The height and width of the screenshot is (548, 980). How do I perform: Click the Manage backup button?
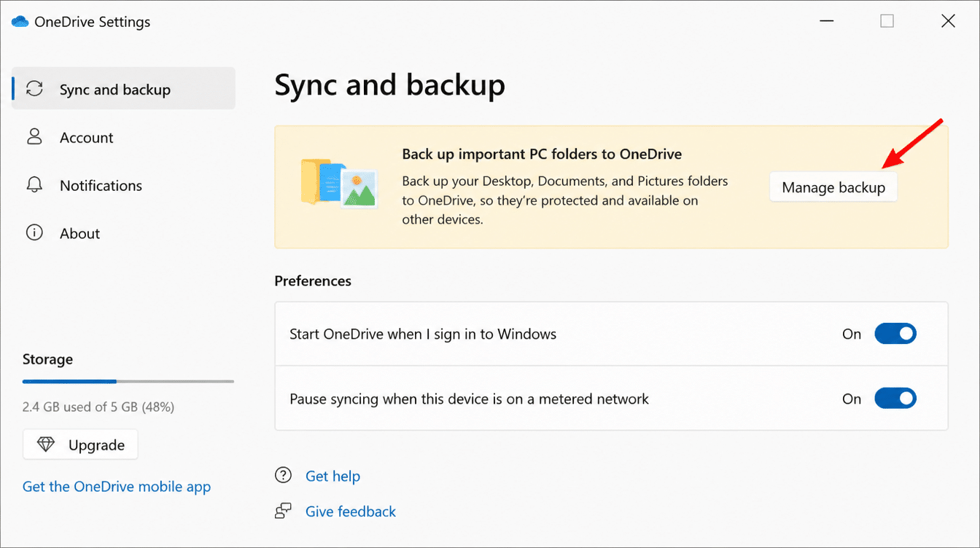pos(833,187)
